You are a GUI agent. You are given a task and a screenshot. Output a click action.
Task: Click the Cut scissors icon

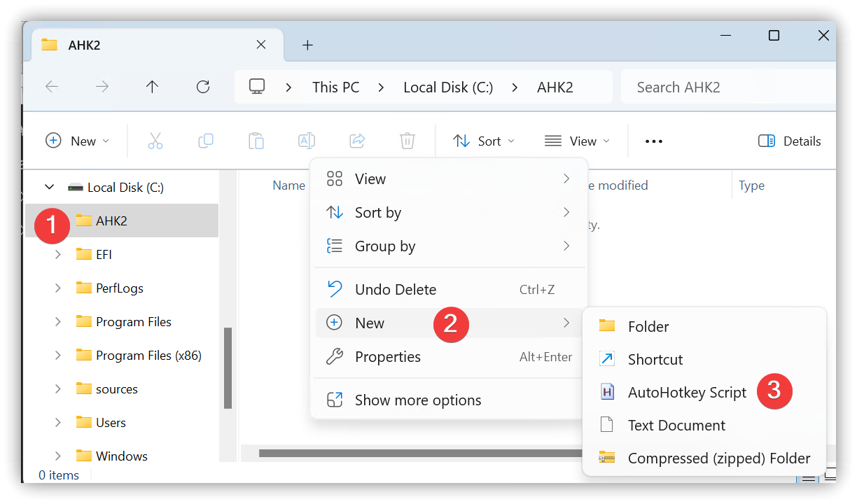tap(155, 141)
